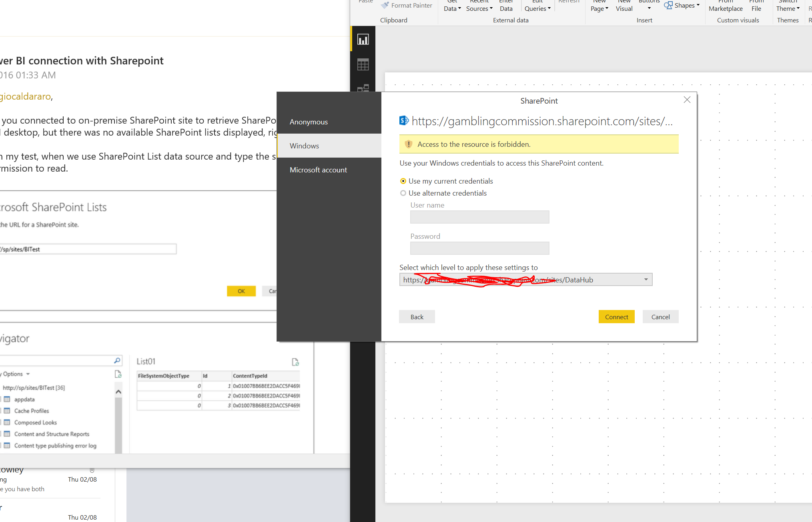
Task: Close the SharePoint credentials dialog
Action: click(687, 100)
